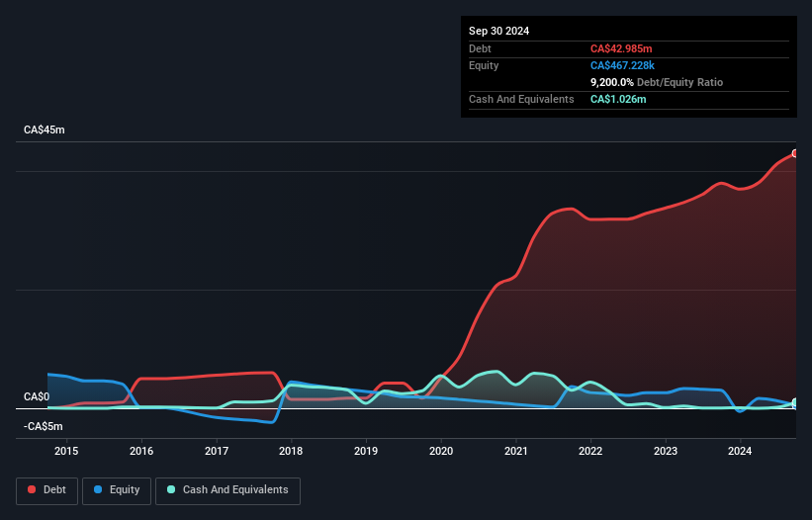The image size is (812, 520).
Task: Select the 2022 x-axis label
Action: (x=590, y=451)
